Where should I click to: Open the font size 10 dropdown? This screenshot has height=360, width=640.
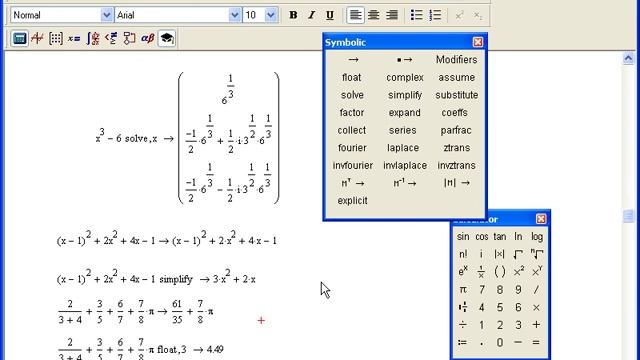click(271, 15)
